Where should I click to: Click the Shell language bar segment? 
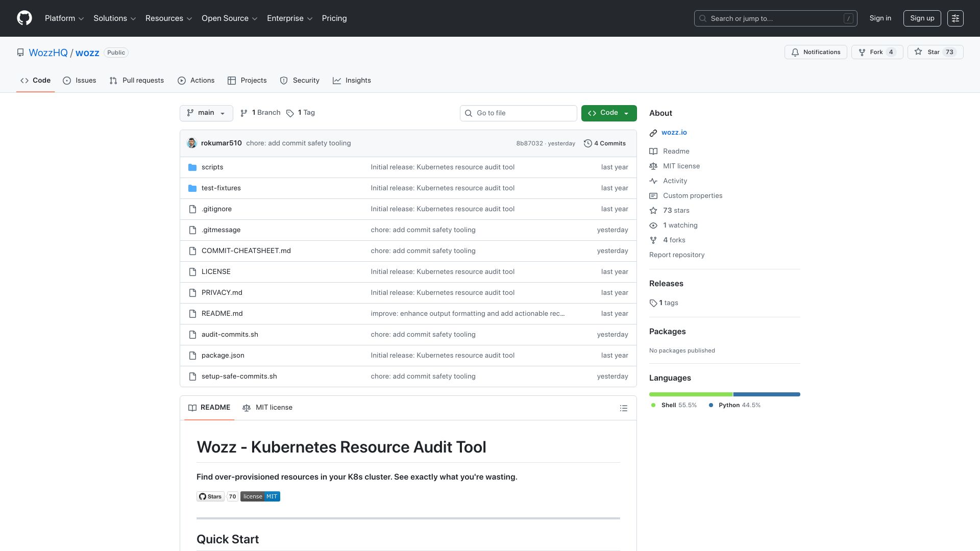click(691, 394)
